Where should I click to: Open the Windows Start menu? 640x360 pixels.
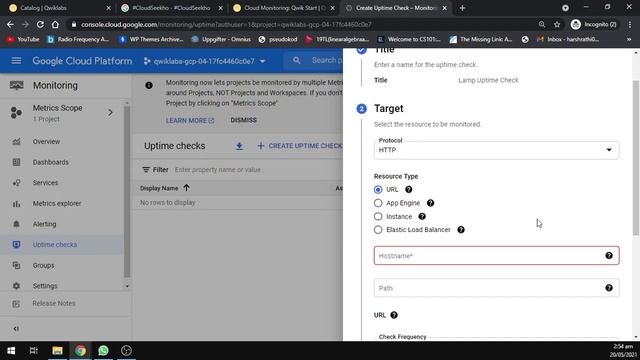point(11,351)
